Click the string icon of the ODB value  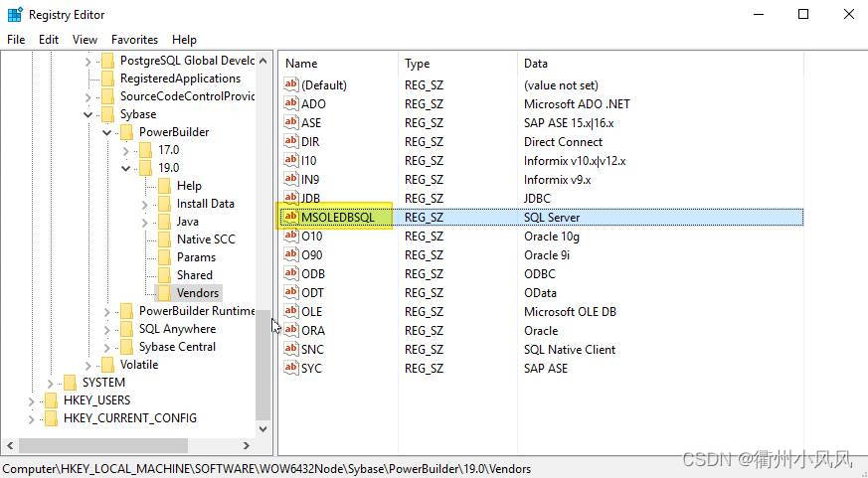point(290,273)
